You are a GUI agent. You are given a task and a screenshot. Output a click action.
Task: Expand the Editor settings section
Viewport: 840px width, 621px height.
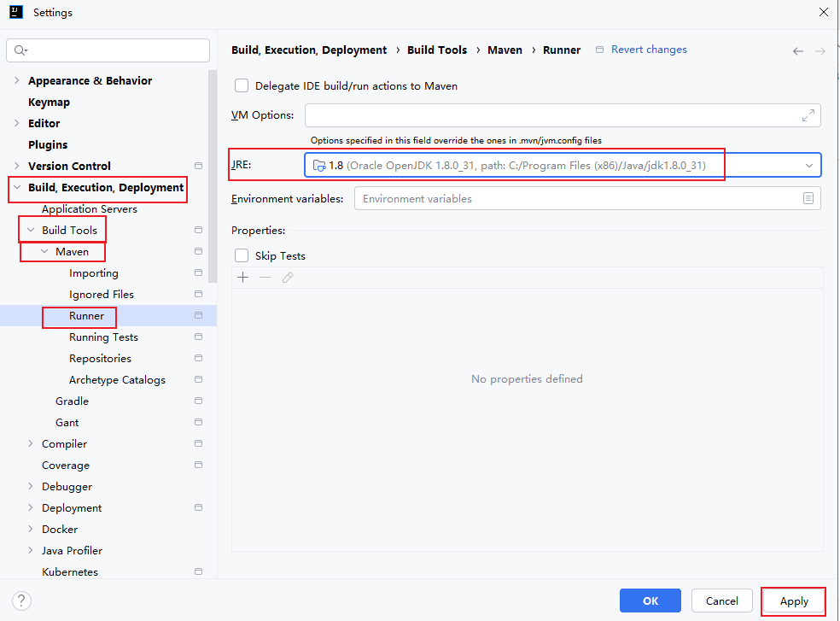tap(16, 123)
